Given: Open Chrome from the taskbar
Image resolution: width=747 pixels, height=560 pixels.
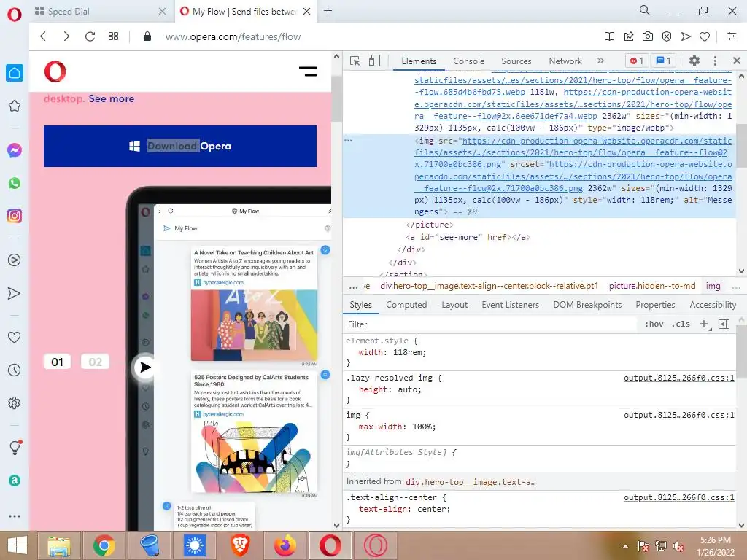Looking at the screenshot, I should point(104,545).
